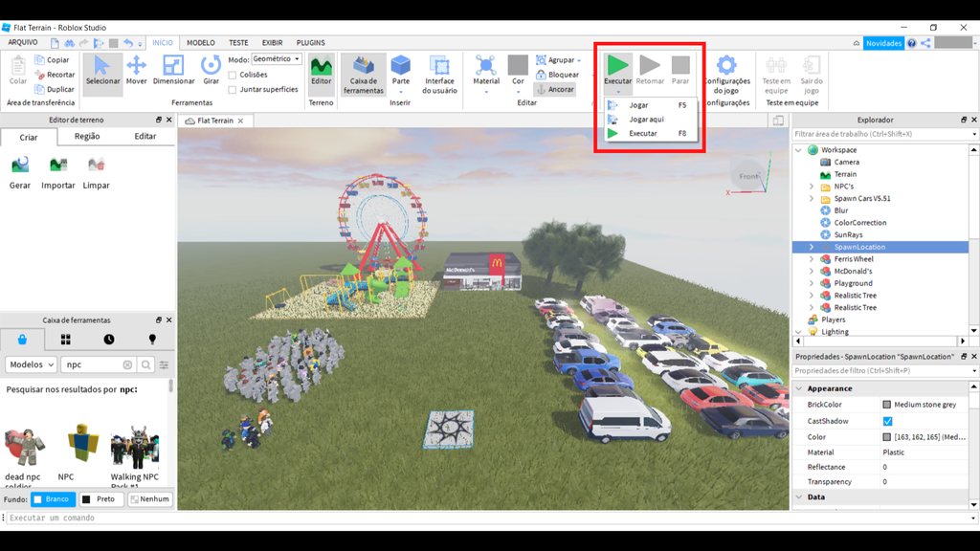Choose Jogar aqui from dropdown
Image resolution: width=980 pixels, height=551 pixels.
coord(650,120)
